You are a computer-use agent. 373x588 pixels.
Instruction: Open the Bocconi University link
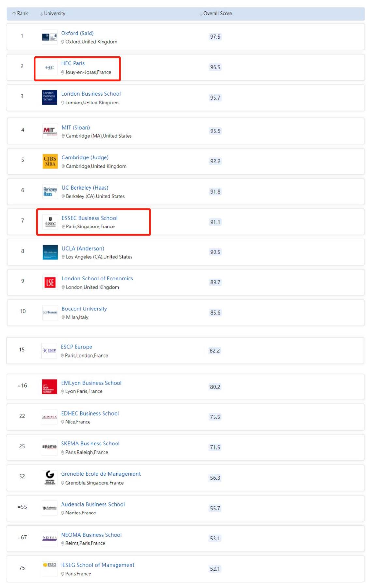click(x=85, y=309)
